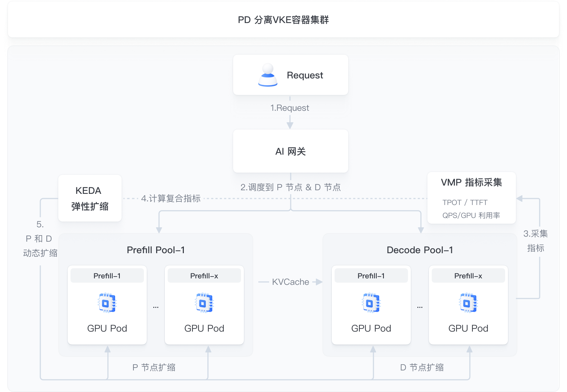Click the TPOT / TTFT metrics text
The image size is (567, 392).
pyautogui.click(x=465, y=202)
